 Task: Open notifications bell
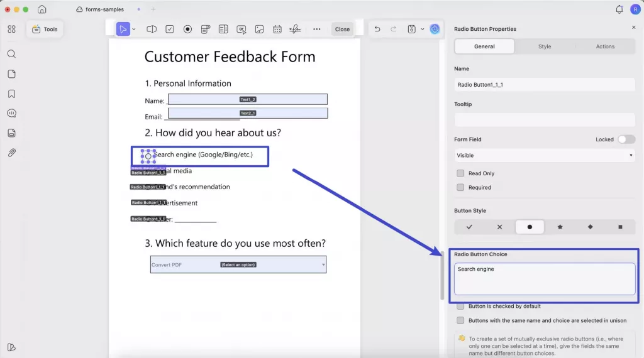[619, 9]
